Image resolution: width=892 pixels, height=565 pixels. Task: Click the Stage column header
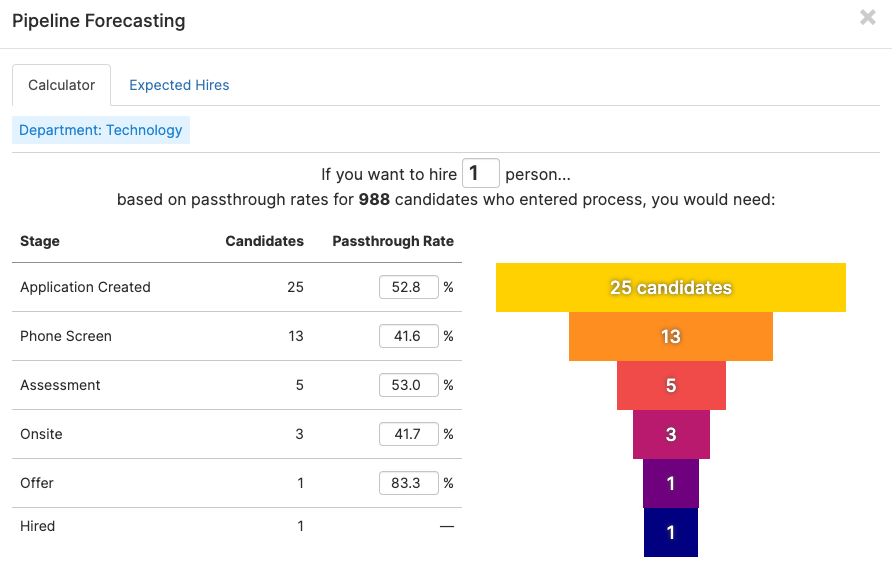click(x=40, y=241)
